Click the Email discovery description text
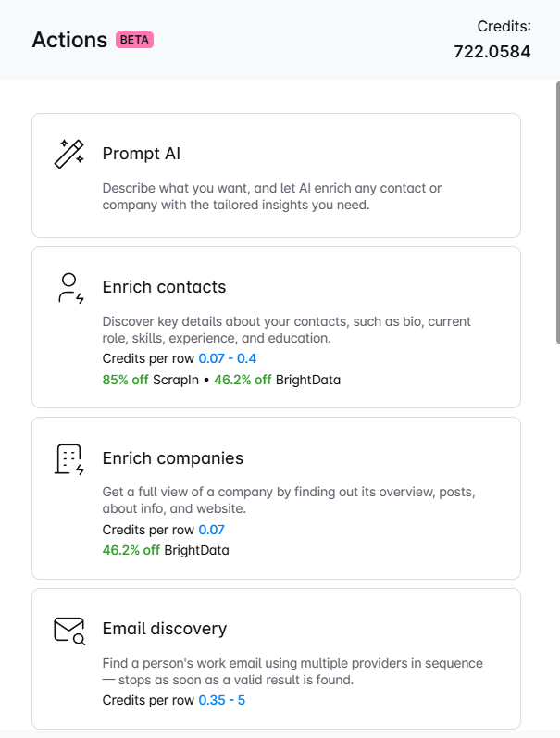This screenshot has width=560, height=738. (292, 671)
